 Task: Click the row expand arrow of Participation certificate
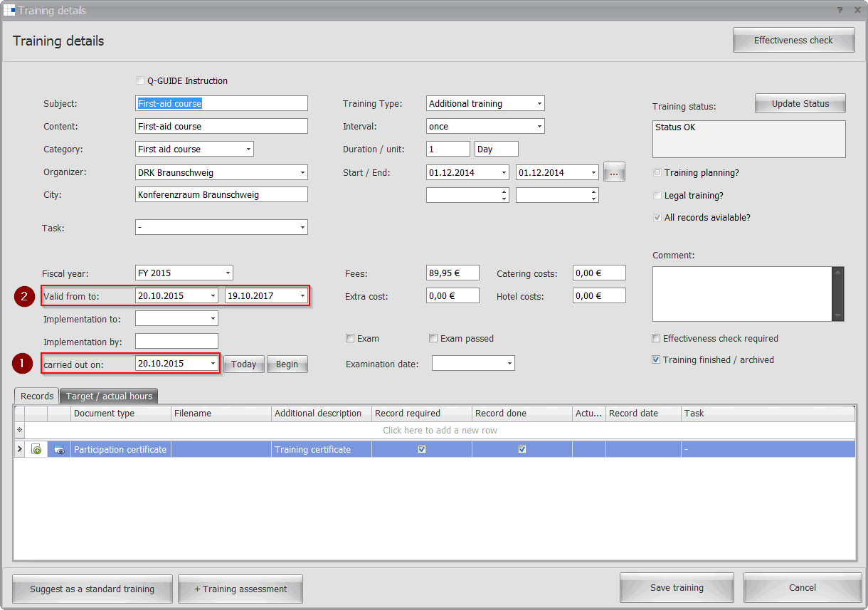coord(20,449)
